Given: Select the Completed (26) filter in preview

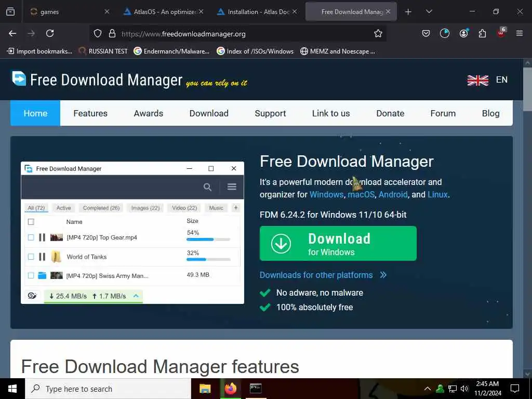Looking at the screenshot, I should click(x=101, y=208).
